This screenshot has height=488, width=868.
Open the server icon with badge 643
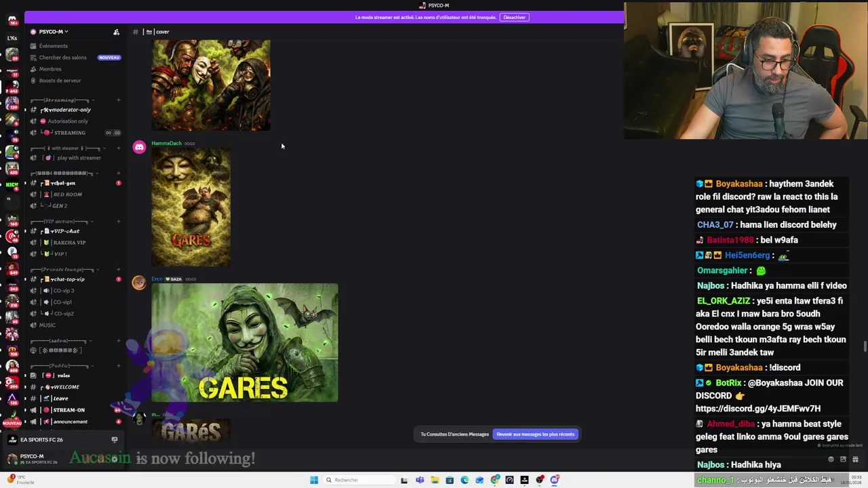tap(12, 85)
